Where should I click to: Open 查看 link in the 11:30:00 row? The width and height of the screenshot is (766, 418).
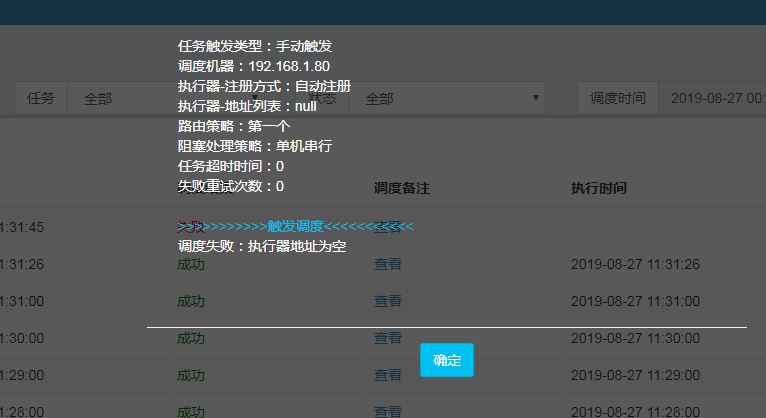pyautogui.click(x=388, y=338)
